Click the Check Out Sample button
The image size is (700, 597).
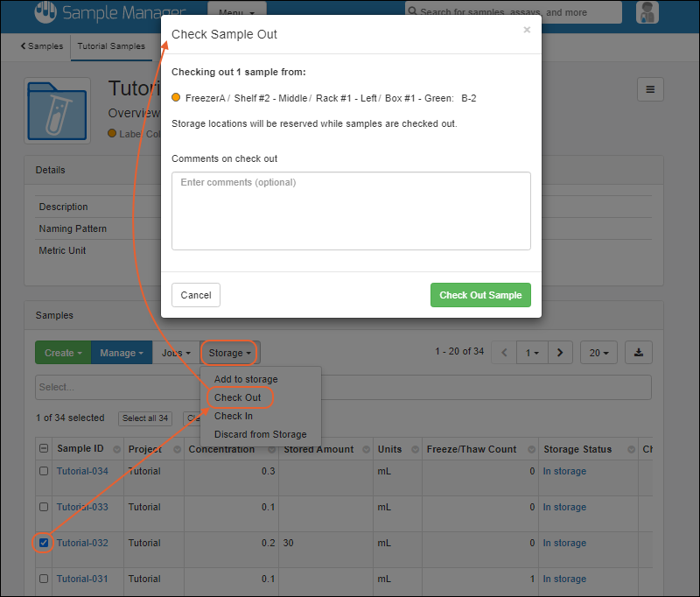coord(479,295)
